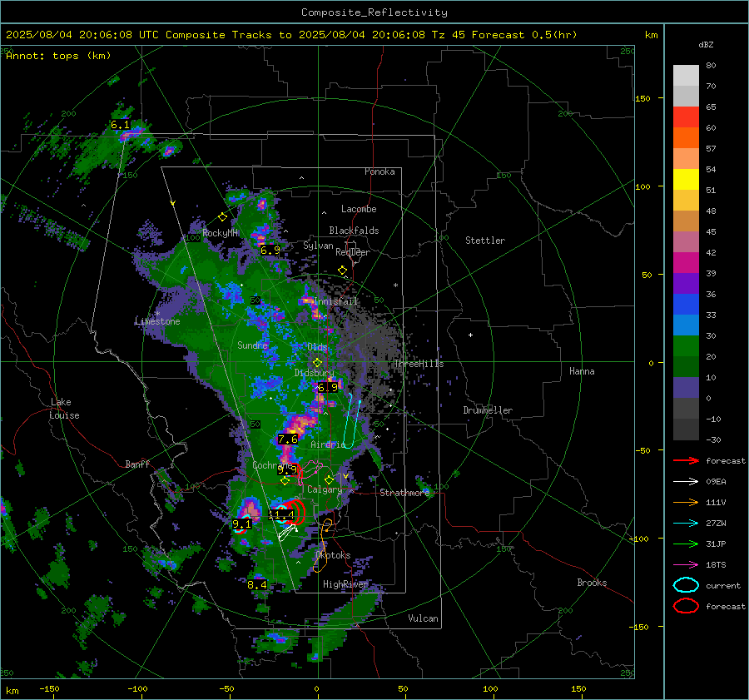Select the magenta 42 dBZ color swatch
Screen dimensions: 749x700
point(686,263)
